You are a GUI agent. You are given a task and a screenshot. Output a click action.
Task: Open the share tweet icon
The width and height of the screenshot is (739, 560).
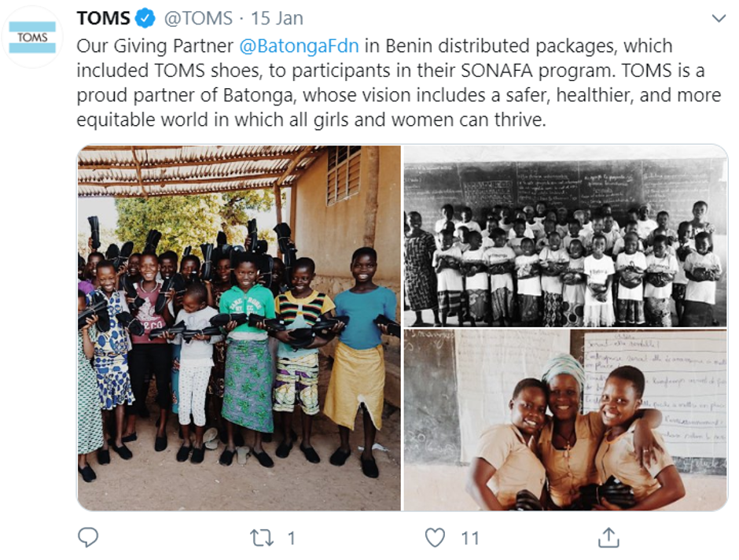[x=608, y=537]
